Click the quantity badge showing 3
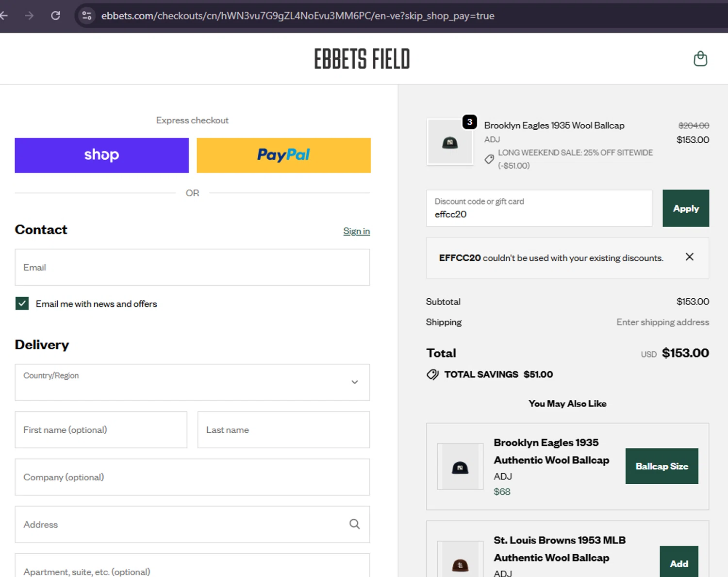Viewport: 728px width, 577px height. (469, 122)
